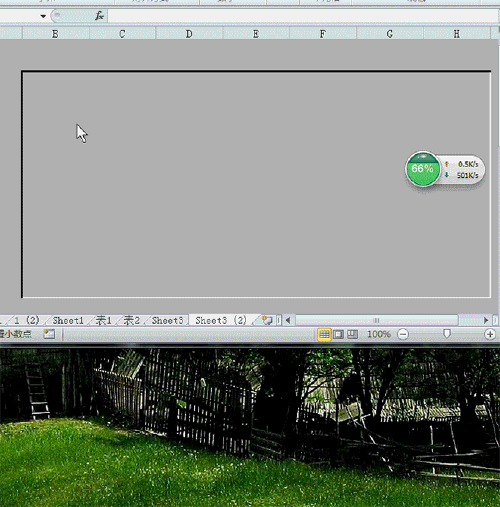Switch to the Sheet1 tab

point(68,320)
